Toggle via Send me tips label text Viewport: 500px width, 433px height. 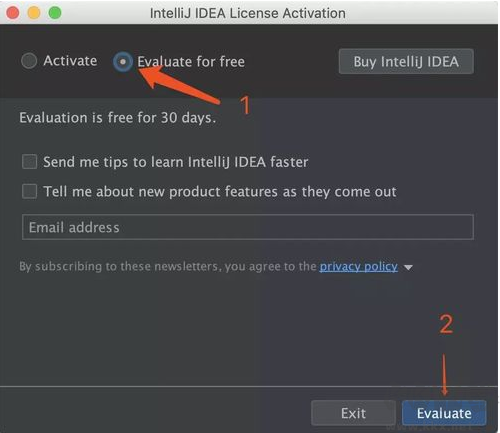176,162
